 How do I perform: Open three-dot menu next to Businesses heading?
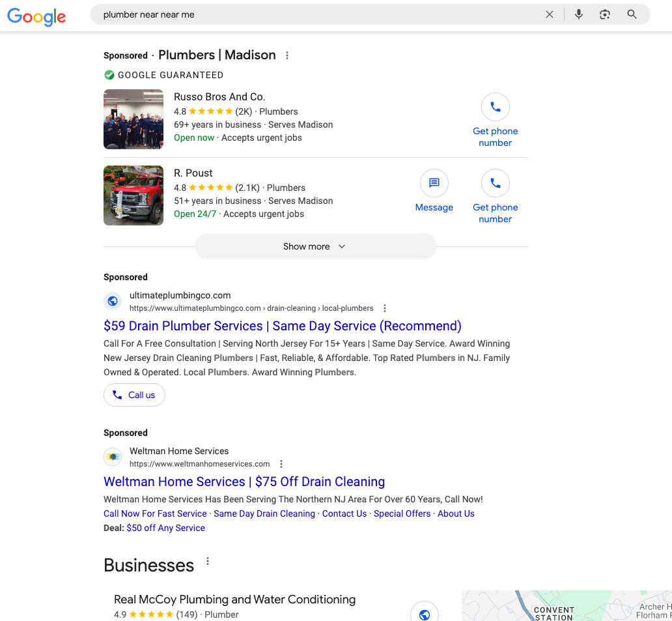pos(208,561)
